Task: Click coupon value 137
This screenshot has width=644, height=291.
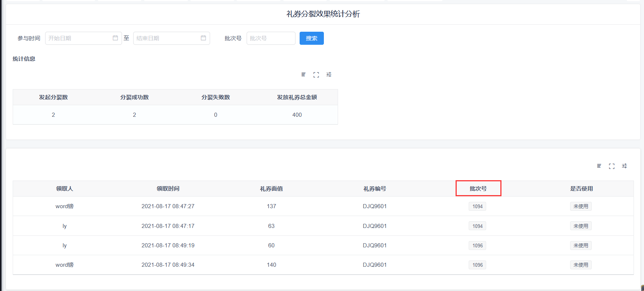Action: coord(271,206)
